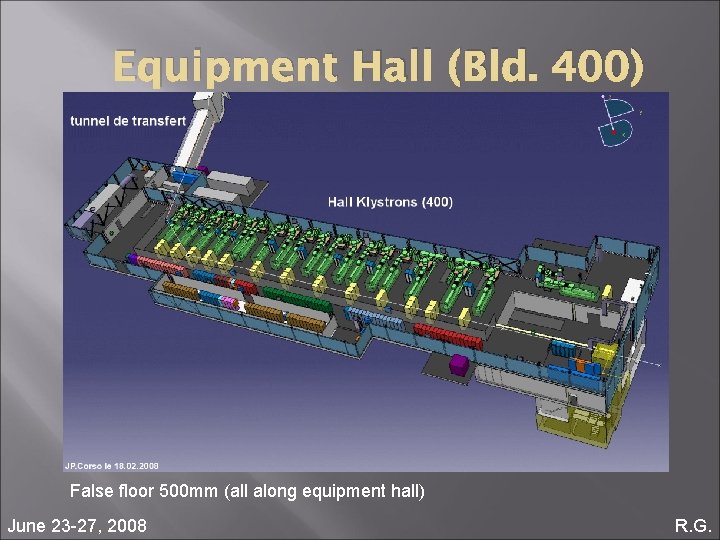The image size is (720, 540).
Task: Click the purple cube below the hall
Action: pos(461,366)
